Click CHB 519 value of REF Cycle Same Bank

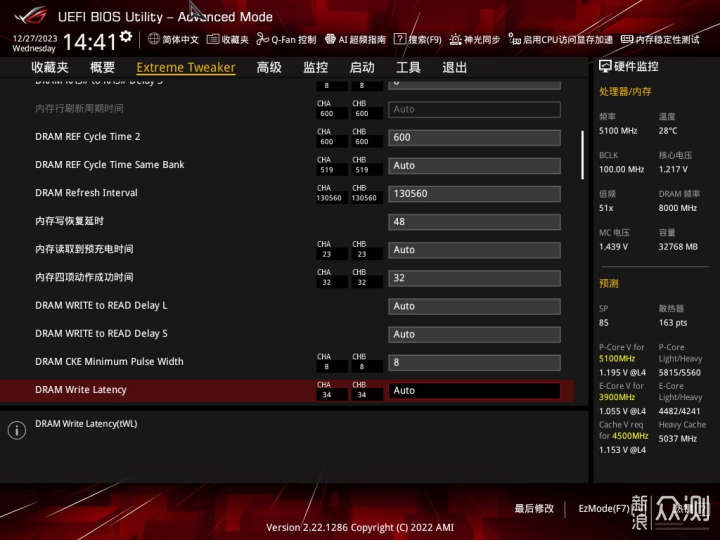tap(362, 170)
